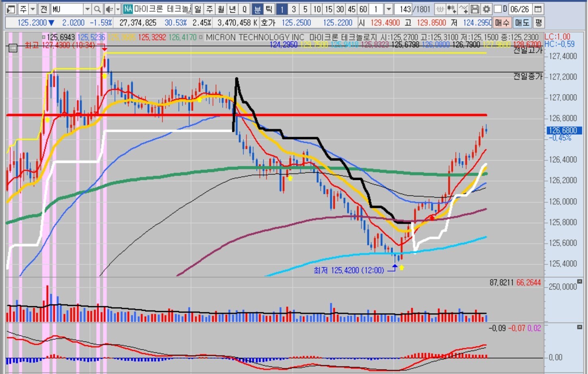Screen dimensions: 588x374
Task: Click the floppy disk save icon
Action: (475, 9)
